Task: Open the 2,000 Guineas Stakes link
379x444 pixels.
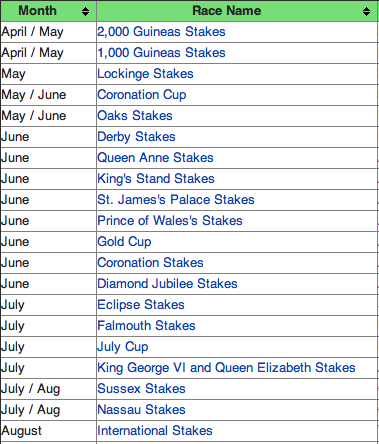Action: [161, 32]
